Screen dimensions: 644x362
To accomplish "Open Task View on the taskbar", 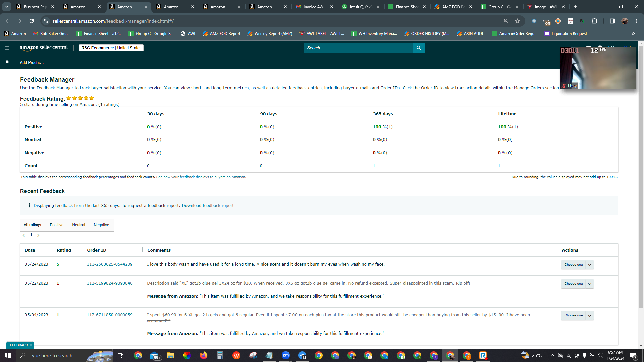I will (x=121, y=355).
